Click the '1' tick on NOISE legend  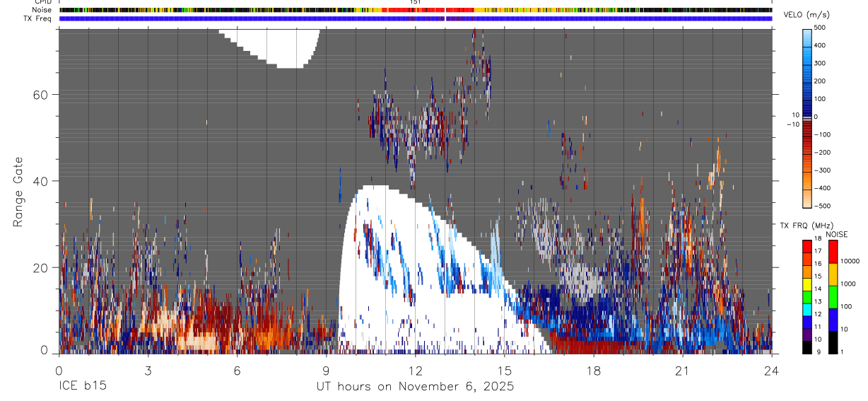(x=843, y=352)
